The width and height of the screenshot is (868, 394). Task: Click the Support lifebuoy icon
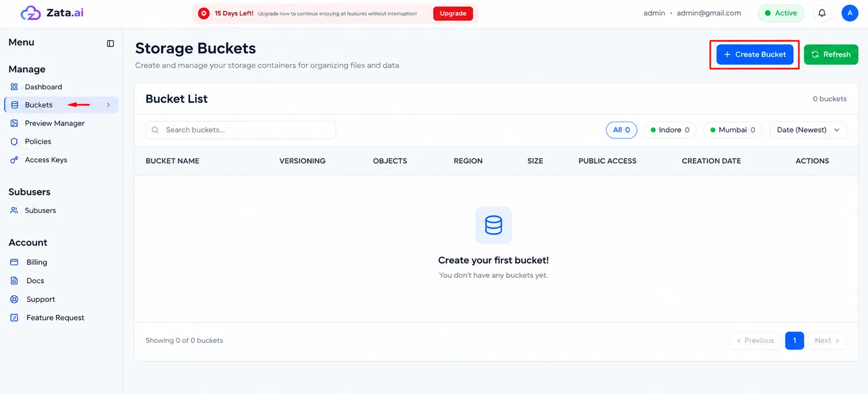point(14,299)
